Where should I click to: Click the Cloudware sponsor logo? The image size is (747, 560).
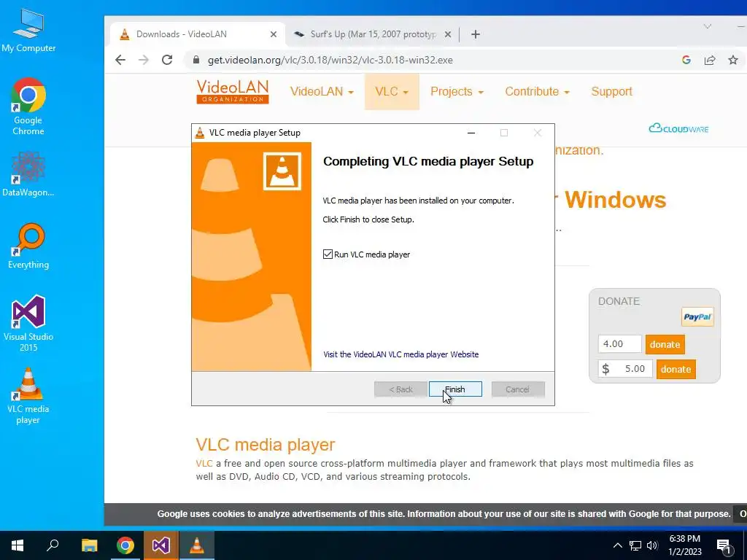tap(678, 128)
